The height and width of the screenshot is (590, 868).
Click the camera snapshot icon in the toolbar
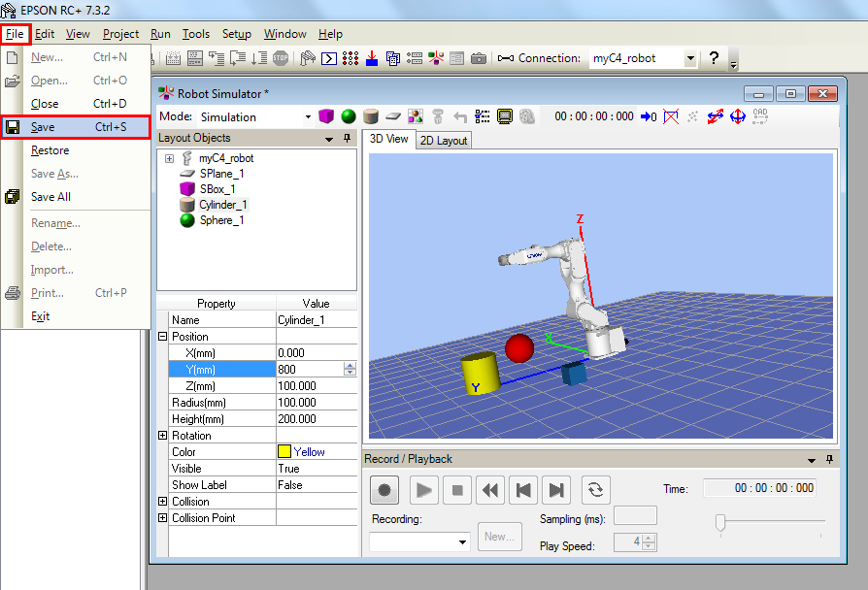(x=479, y=58)
